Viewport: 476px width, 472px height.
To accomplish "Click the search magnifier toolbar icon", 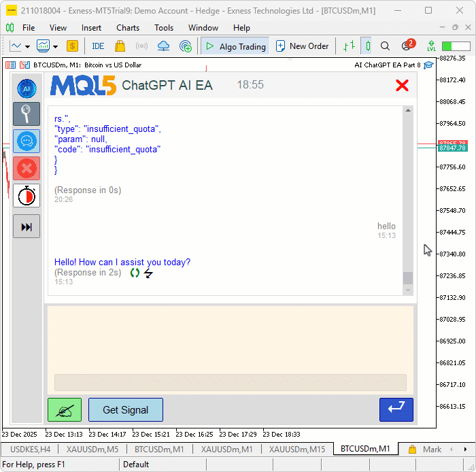I will coord(385,46).
